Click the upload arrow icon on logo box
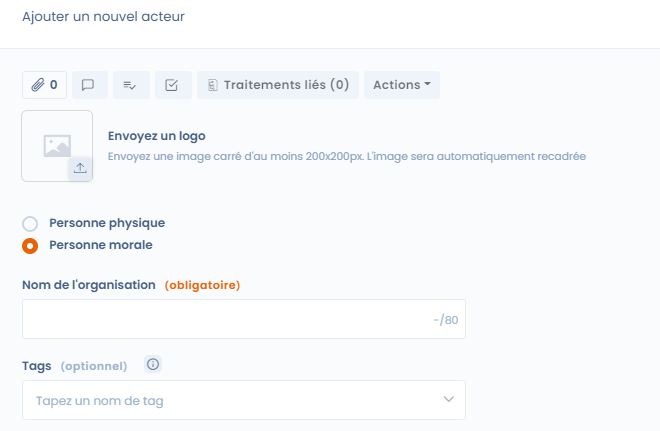The image size is (660, 431). (x=80, y=168)
